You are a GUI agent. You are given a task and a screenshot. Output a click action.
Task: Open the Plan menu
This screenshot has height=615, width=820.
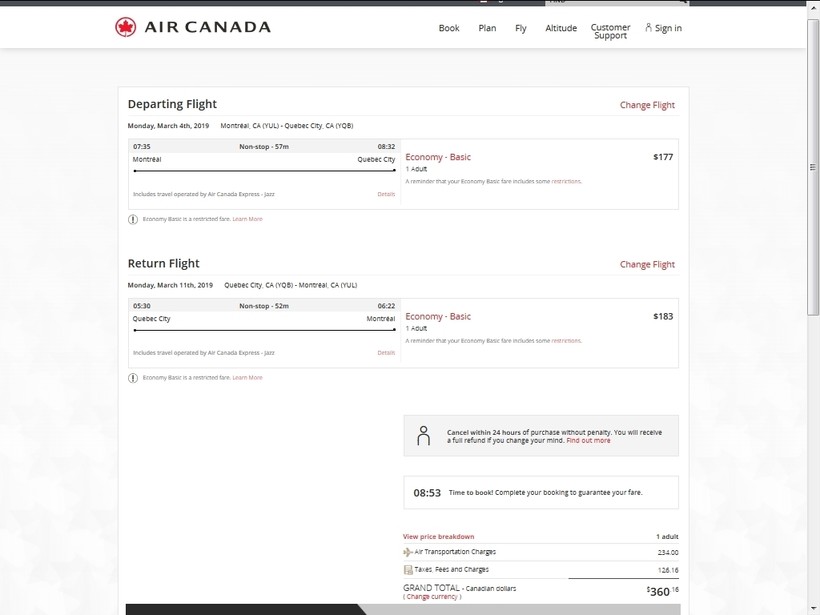pyautogui.click(x=487, y=28)
